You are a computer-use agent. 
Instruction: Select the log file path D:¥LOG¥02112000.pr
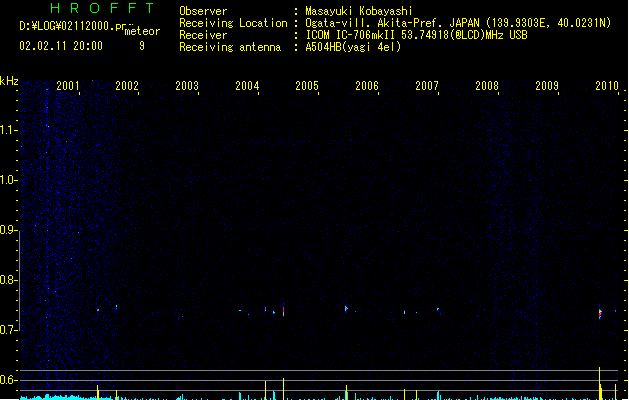click(x=73, y=26)
